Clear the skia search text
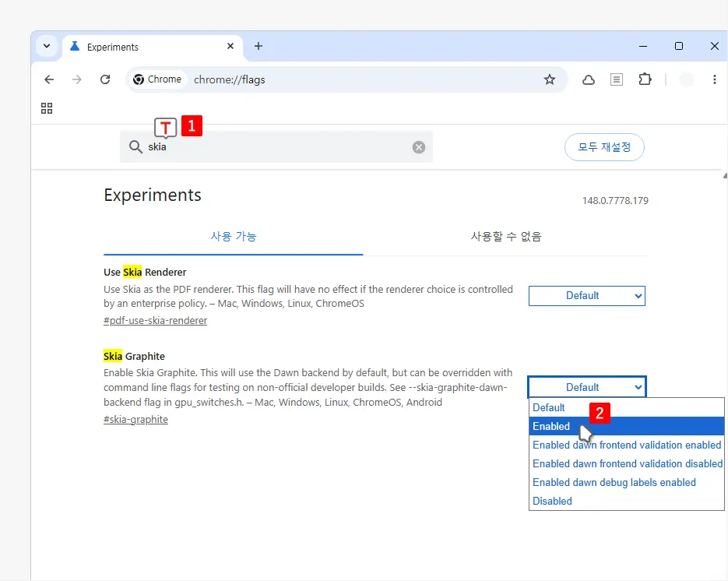This screenshot has width=728, height=581. click(419, 147)
